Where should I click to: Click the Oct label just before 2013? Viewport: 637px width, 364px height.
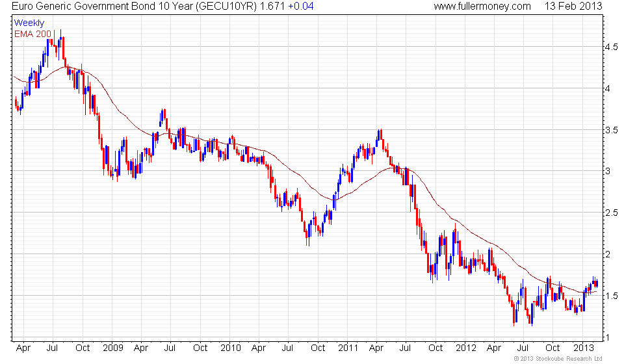coord(552,348)
